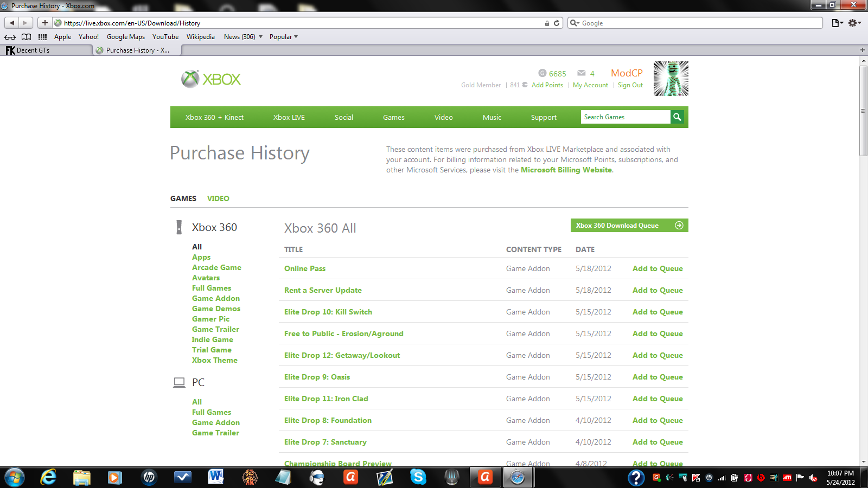Open the Google search engine dropdown
Image resolution: width=868 pixels, height=488 pixels.
575,23
